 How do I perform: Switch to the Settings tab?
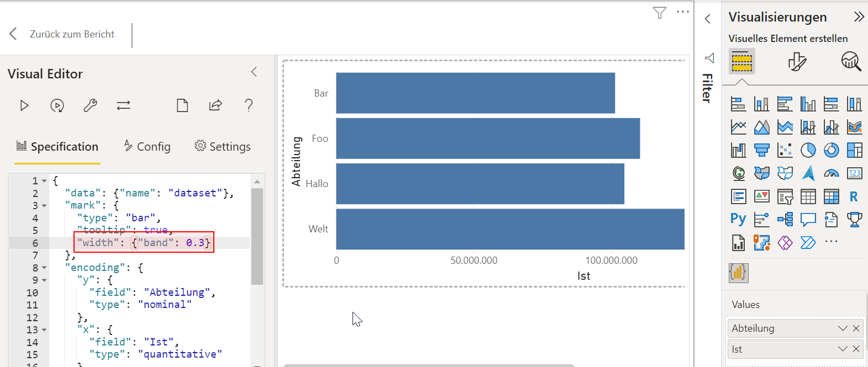[223, 146]
